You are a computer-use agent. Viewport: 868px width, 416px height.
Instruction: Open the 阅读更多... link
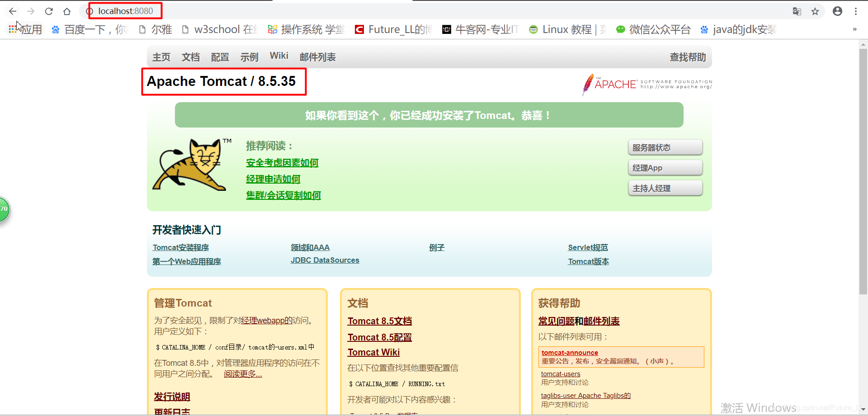click(243, 373)
